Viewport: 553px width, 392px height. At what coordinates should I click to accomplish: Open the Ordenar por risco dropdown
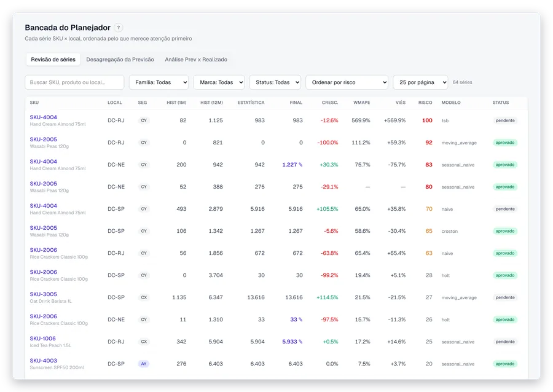coord(347,82)
